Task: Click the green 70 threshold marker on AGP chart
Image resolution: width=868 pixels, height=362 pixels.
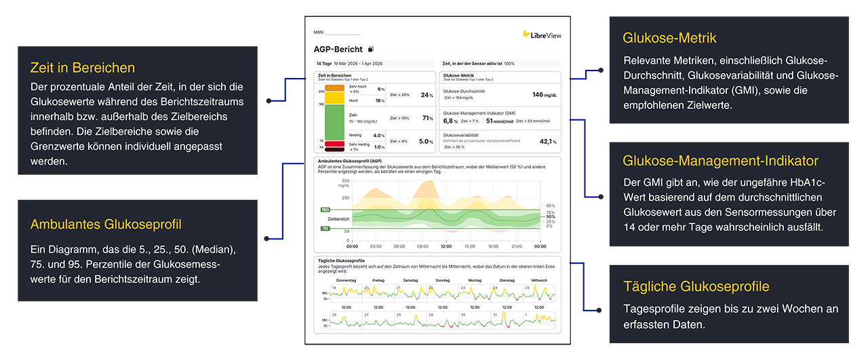Action: (325, 228)
